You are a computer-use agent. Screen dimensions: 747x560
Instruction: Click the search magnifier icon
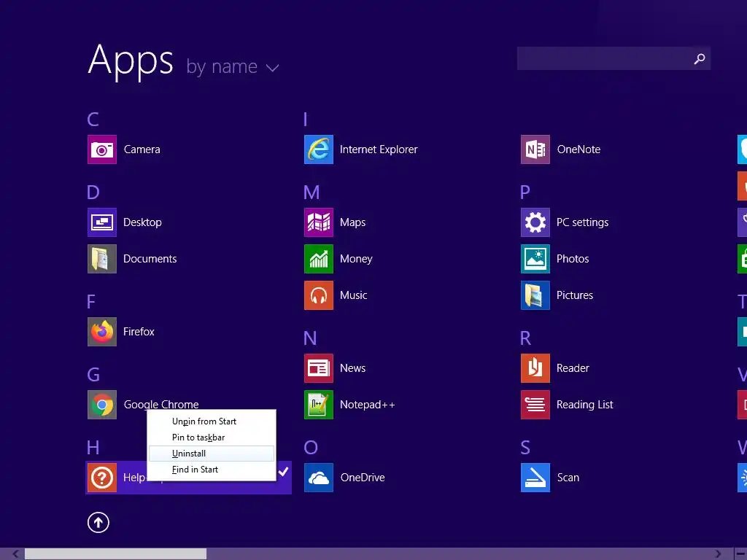pyautogui.click(x=700, y=58)
